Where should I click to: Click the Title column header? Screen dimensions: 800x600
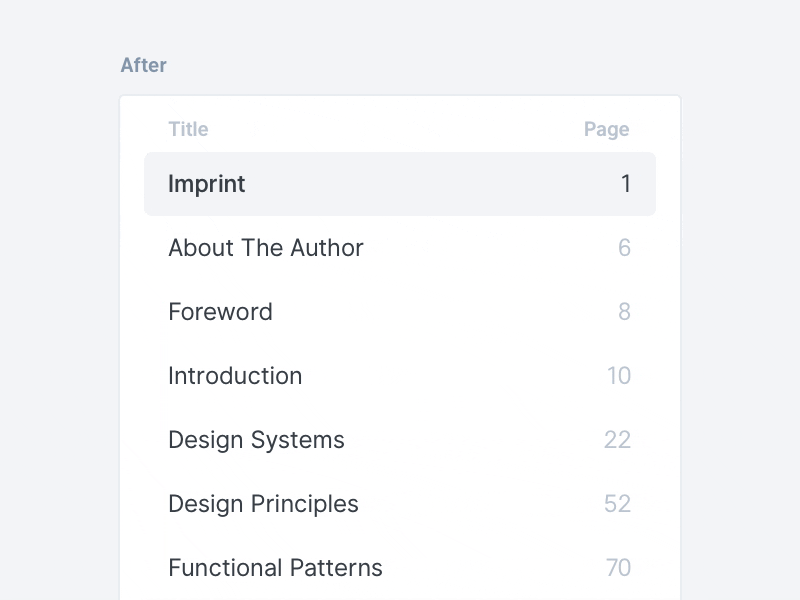click(x=188, y=129)
